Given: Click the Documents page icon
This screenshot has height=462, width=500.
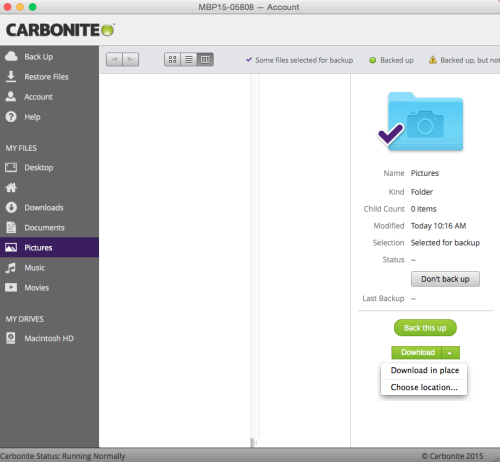Looking at the screenshot, I should pyautogui.click(x=11, y=227).
